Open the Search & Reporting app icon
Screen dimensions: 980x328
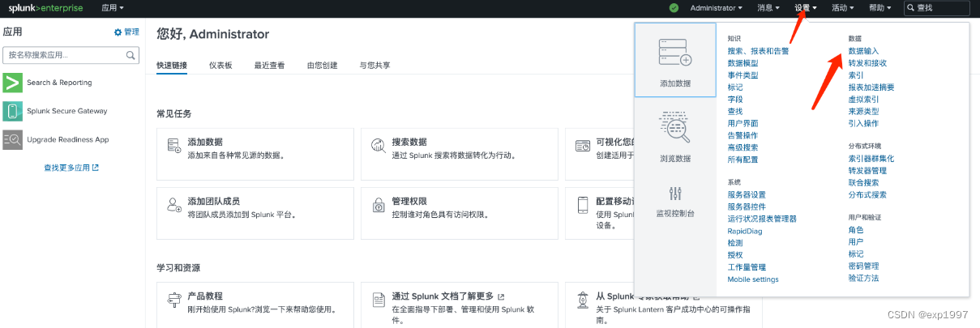click(13, 83)
